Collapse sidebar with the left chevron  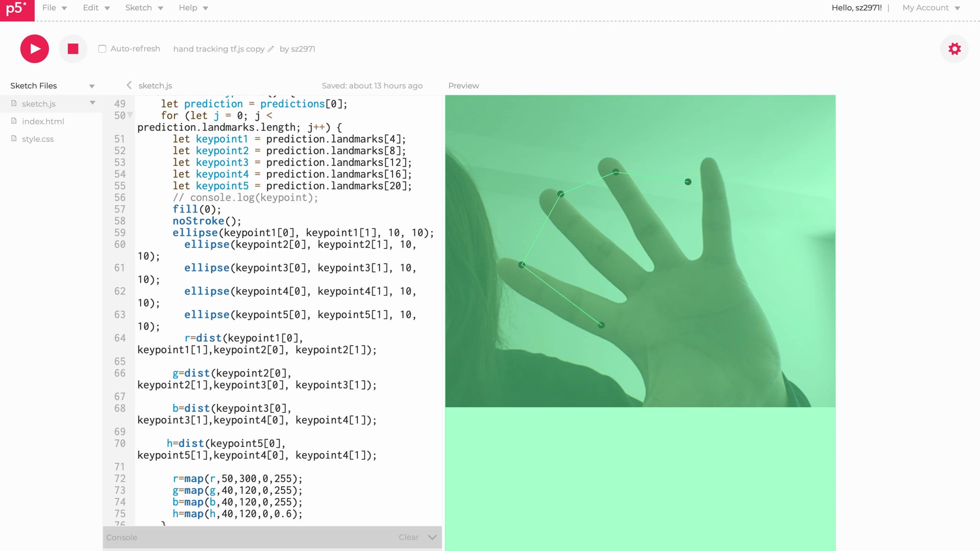point(129,85)
